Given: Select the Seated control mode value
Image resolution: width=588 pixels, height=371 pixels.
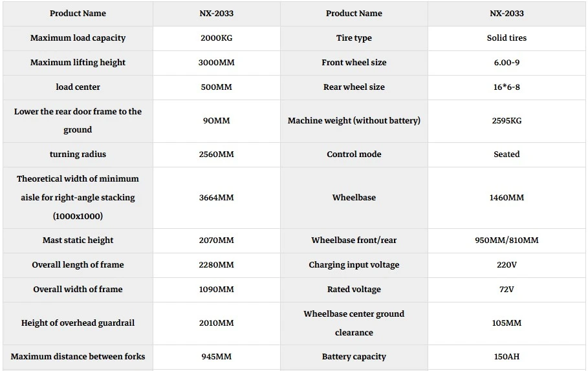Looking at the screenshot, I should (x=506, y=154).
